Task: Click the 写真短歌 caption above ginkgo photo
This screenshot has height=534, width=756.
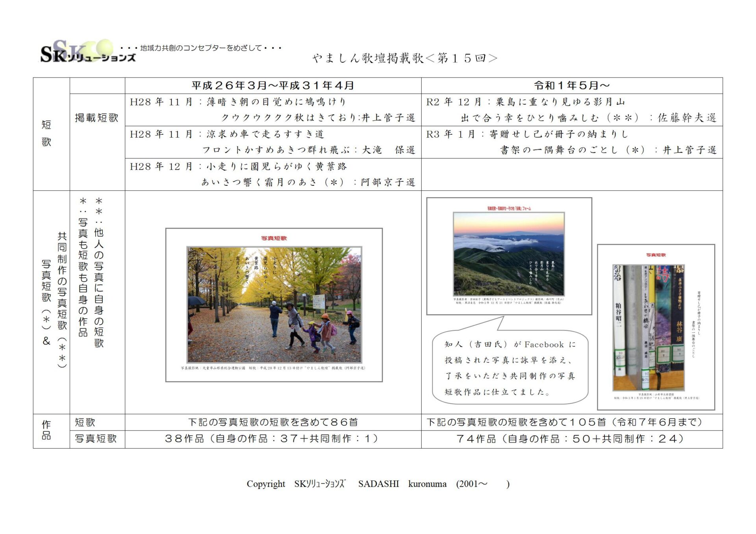Action: tap(274, 238)
